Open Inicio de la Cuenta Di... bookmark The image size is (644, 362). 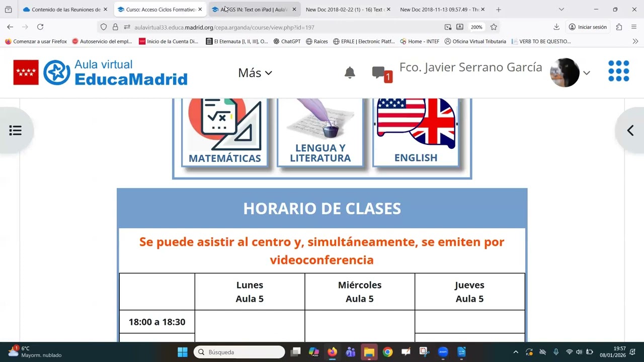pyautogui.click(x=169, y=41)
